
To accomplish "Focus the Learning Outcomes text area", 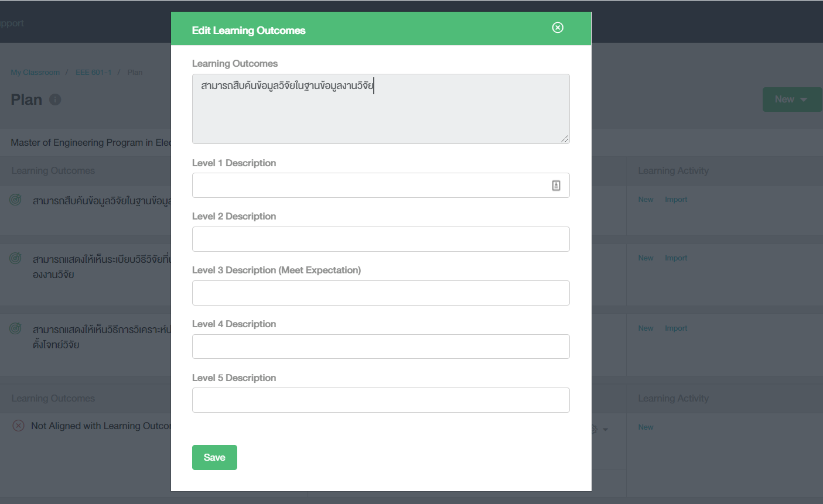I will (381, 109).
